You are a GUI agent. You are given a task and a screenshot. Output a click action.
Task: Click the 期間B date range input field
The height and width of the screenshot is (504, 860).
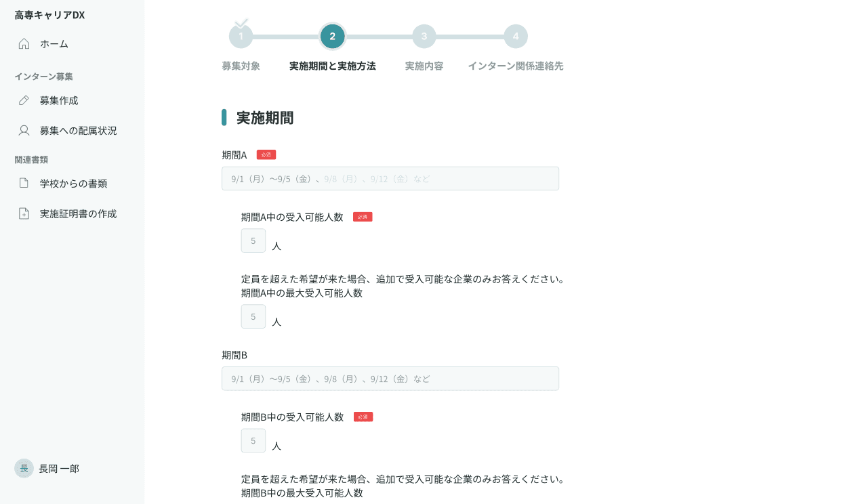pyautogui.click(x=390, y=378)
